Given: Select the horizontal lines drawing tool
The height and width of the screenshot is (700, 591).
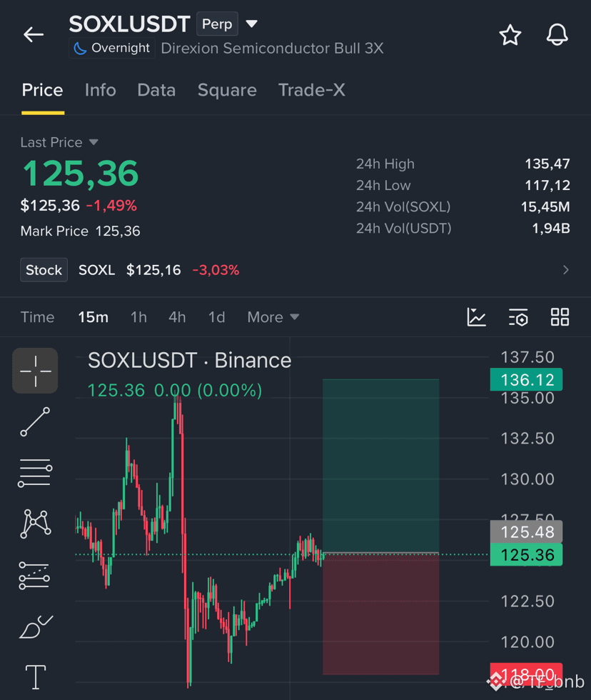Looking at the screenshot, I should 35,473.
